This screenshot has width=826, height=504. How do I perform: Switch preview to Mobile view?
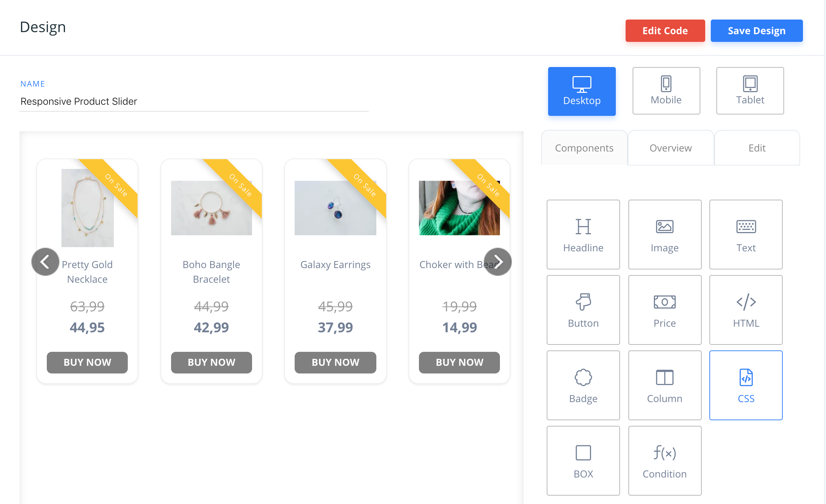(x=666, y=90)
